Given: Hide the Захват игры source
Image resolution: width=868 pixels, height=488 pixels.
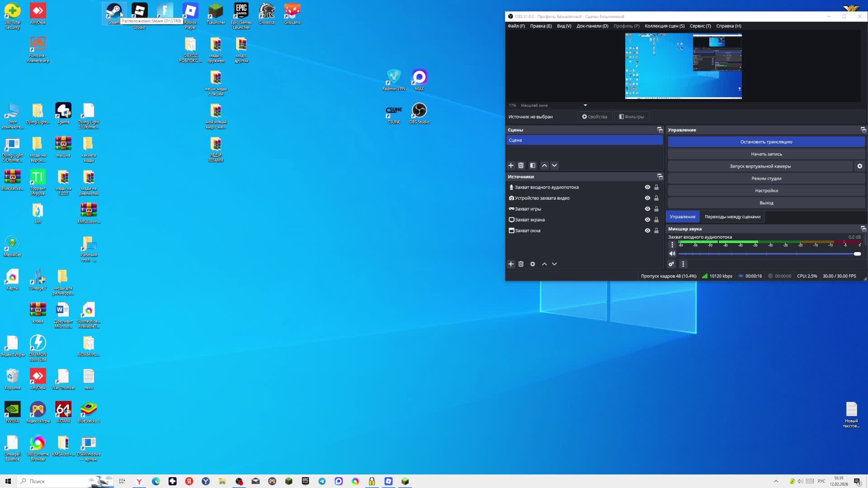Looking at the screenshot, I should click(647, 209).
